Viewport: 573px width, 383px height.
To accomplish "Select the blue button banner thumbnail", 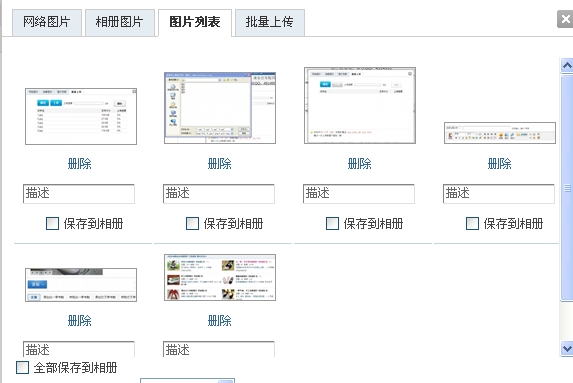I will (81, 285).
